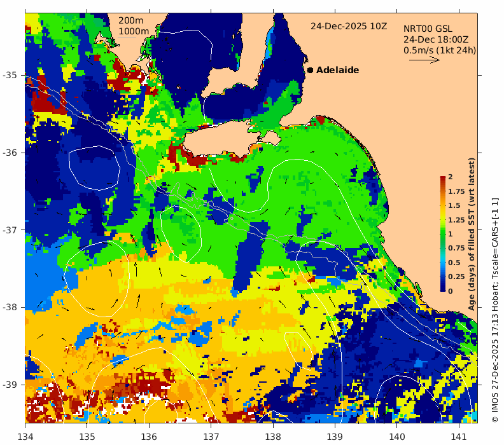Click the -37 latitude axis label

click(10, 230)
